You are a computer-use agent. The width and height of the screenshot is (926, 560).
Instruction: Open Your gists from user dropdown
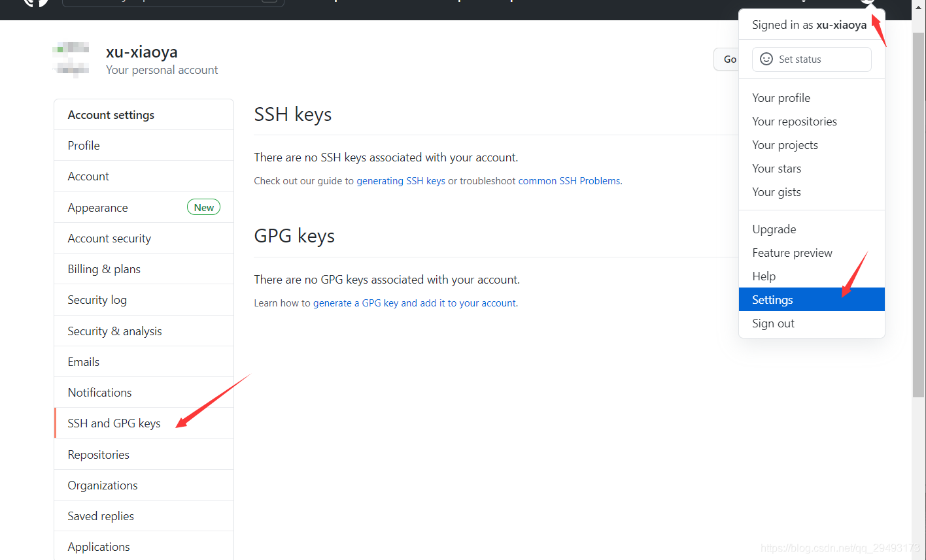pos(812,191)
